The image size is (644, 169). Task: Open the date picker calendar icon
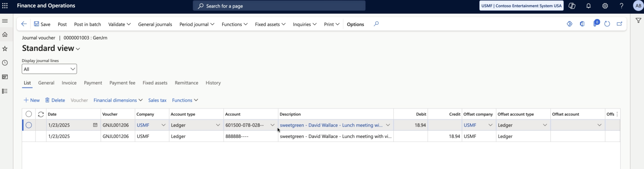95,125
